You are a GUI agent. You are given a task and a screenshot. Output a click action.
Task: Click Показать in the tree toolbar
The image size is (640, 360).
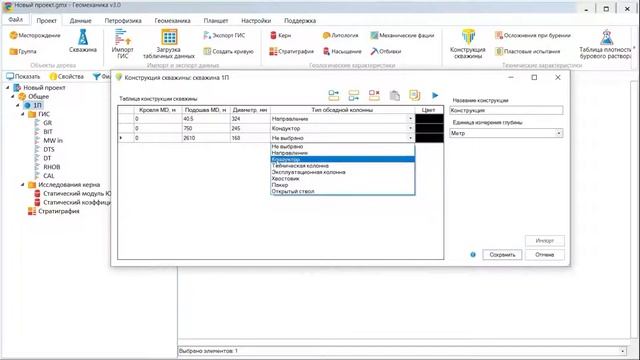pyautogui.click(x=23, y=76)
